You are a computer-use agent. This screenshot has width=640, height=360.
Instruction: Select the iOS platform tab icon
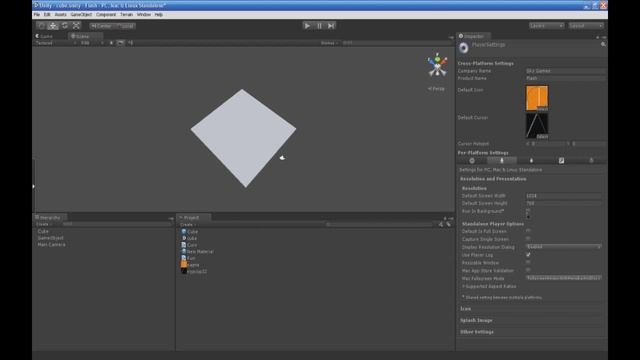click(x=531, y=161)
